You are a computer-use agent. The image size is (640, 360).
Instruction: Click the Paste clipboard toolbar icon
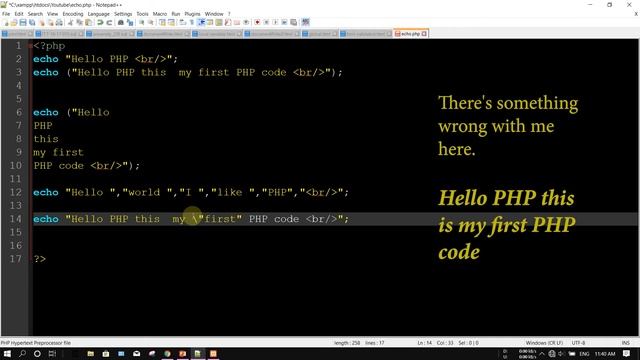(88, 22)
